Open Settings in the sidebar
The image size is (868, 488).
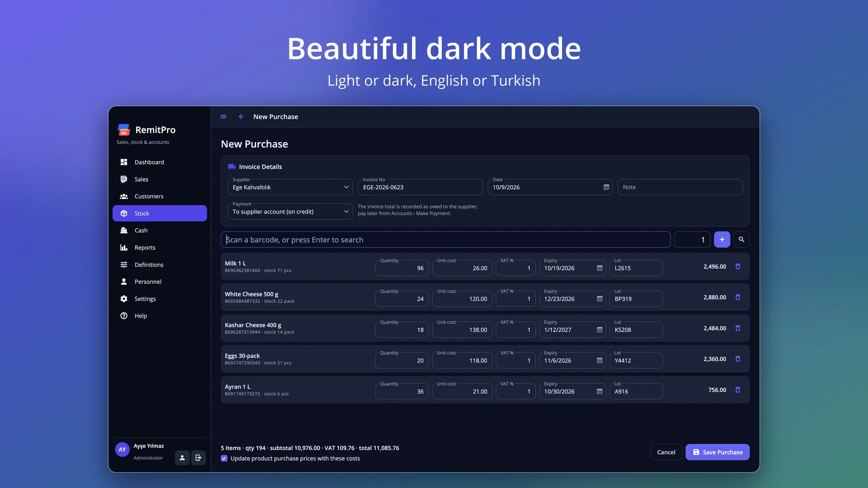click(160, 299)
